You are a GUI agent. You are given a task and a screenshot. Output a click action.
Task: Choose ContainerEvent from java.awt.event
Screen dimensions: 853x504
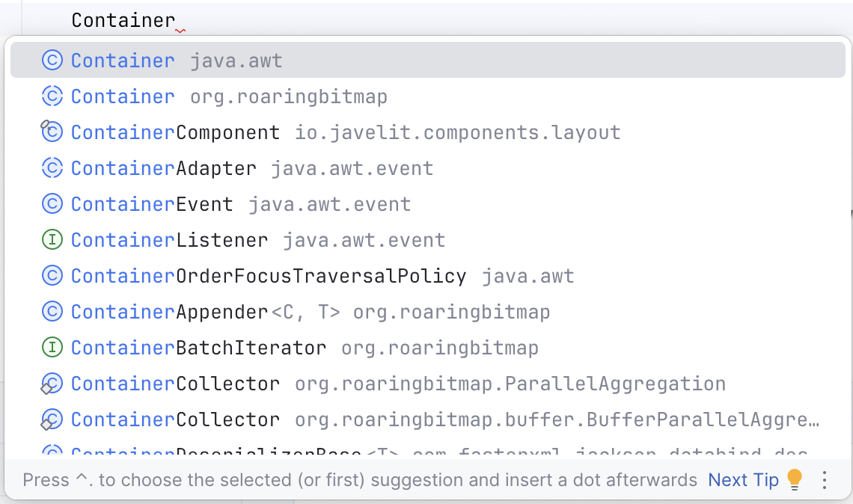241,204
